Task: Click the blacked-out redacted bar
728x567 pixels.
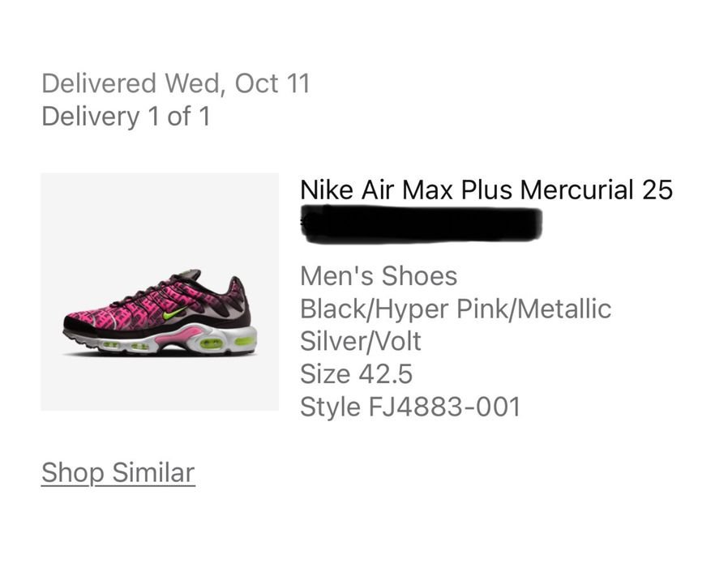Action: click(x=421, y=224)
